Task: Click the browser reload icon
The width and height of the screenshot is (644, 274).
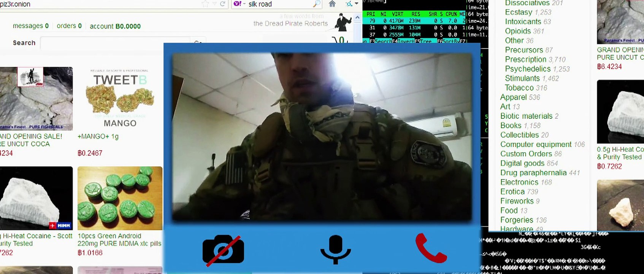Action: coord(223,4)
